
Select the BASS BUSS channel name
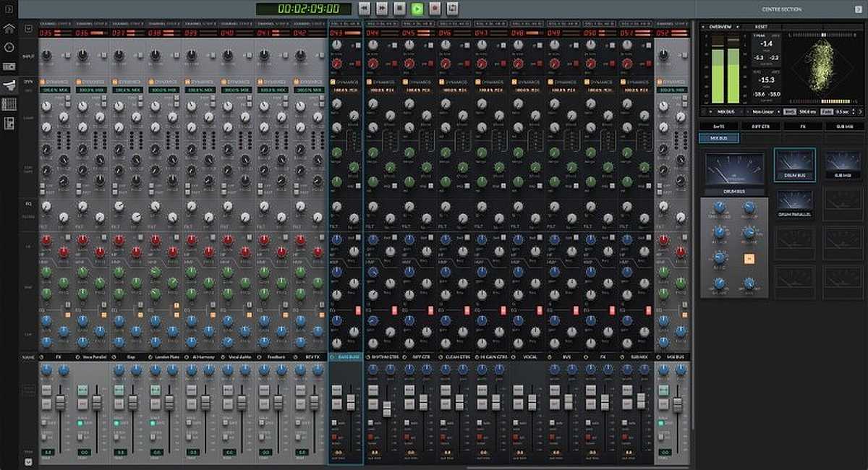pyautogui.click(x=349, y=356)
